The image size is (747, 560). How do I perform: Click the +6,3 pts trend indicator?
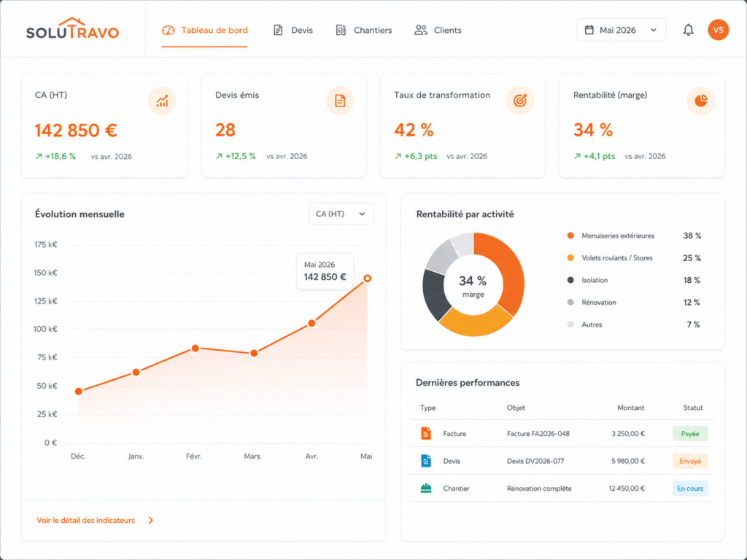click(x=416, y=156)
